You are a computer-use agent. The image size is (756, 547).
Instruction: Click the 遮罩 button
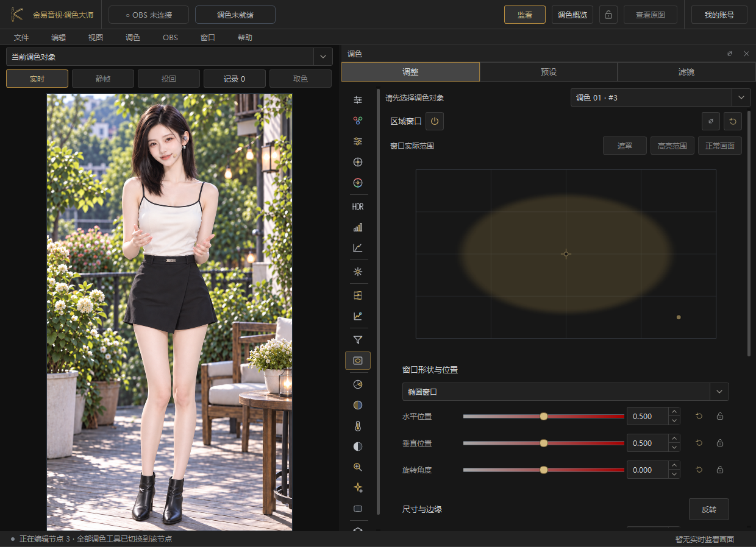click(x=625, y=146)
